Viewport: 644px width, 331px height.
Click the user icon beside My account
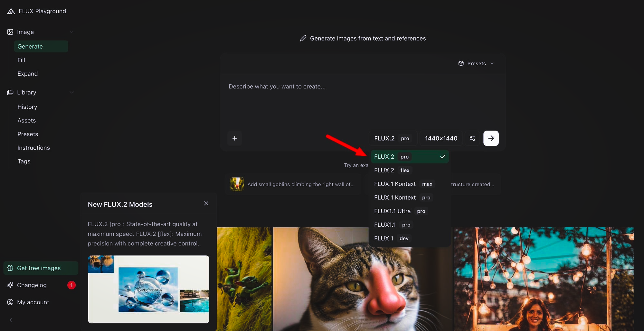(10, 302)
